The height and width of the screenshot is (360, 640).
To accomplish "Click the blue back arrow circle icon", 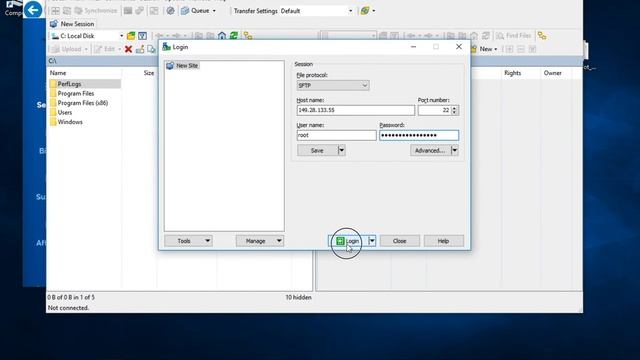I will (33, 9).
